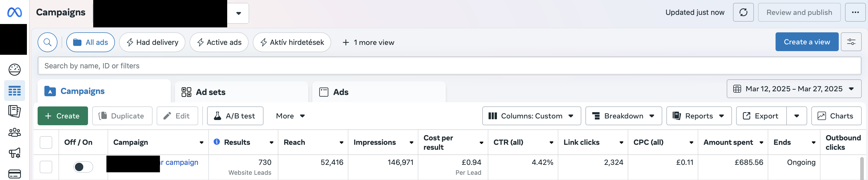Image resolution: width=868 pixels, height=180 pixels.
Task: Open the Breakdown dropdown
Action: click(623, 116)
